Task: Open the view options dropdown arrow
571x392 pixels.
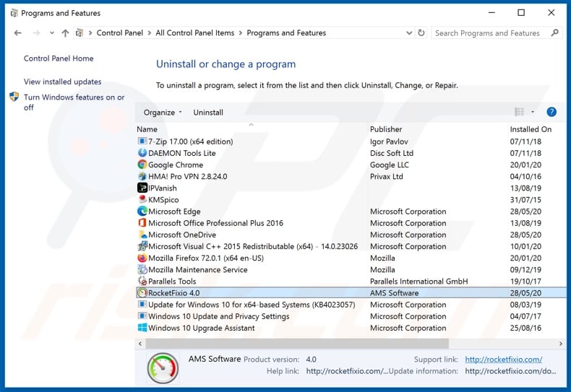Action: (533, 112)
